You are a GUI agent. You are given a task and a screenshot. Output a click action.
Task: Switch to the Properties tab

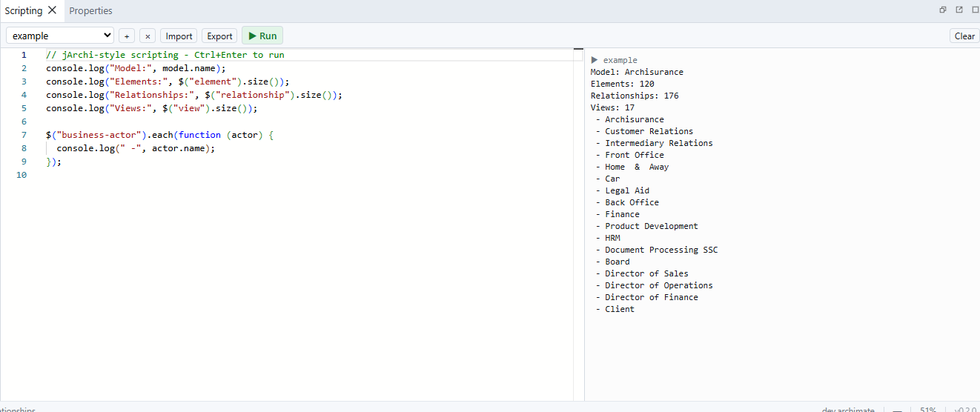pos(90,10)
